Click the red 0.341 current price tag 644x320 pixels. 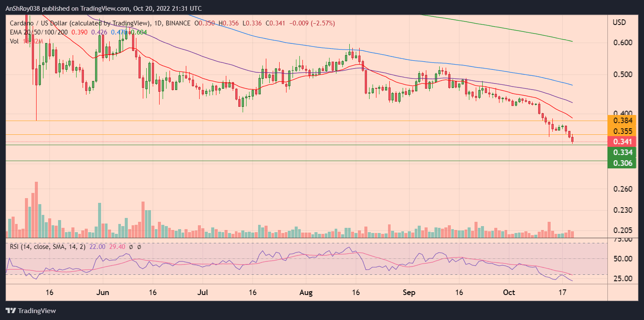point(622,141)
